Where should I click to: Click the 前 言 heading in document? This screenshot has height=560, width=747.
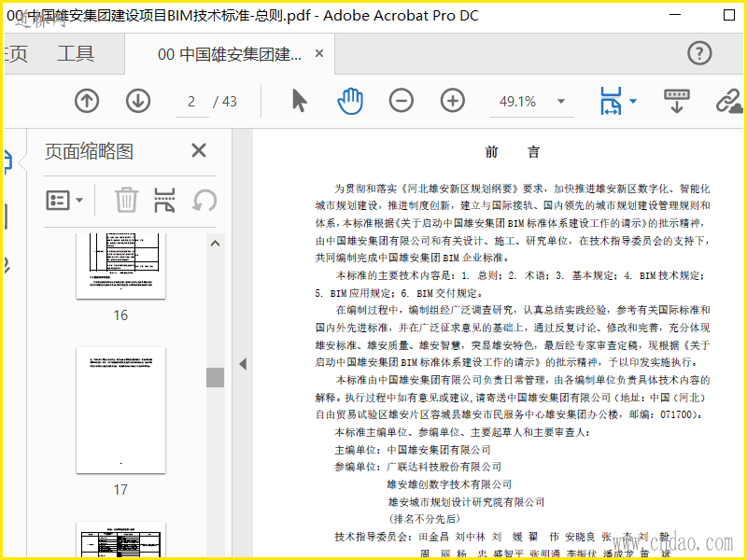tap(513, 152)
